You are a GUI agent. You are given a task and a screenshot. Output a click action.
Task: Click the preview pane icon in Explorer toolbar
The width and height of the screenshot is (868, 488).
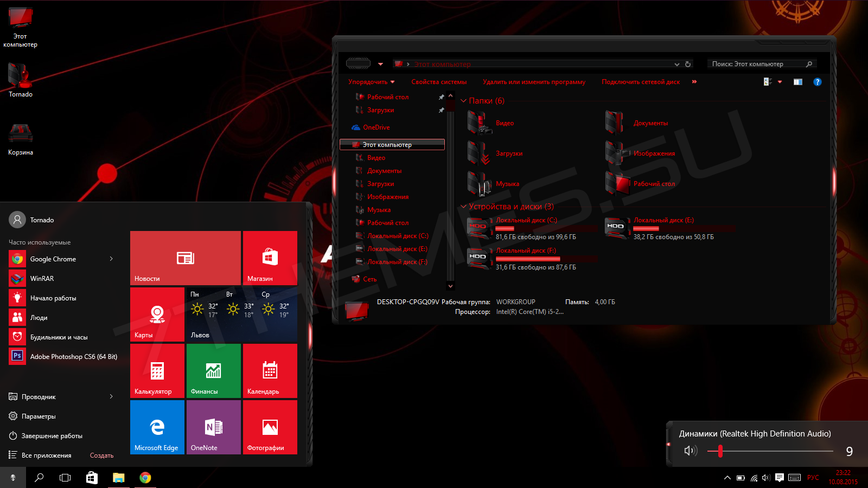(x=797, y=82)
